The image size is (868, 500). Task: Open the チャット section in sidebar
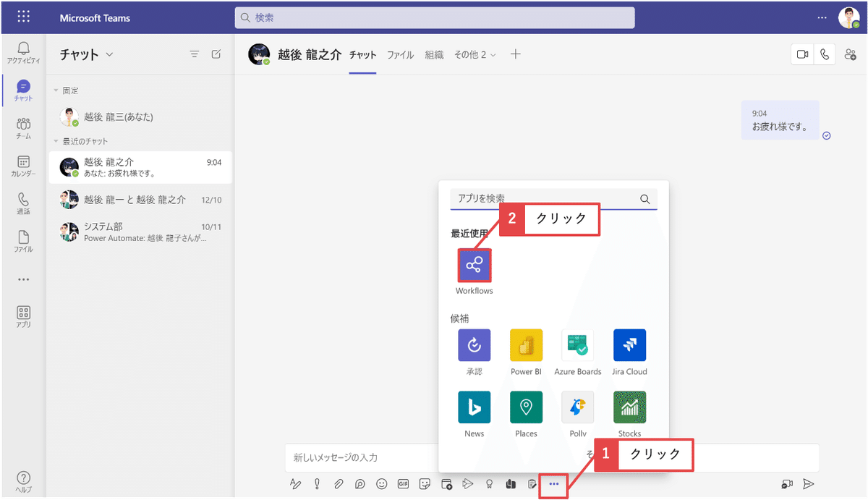23,90
